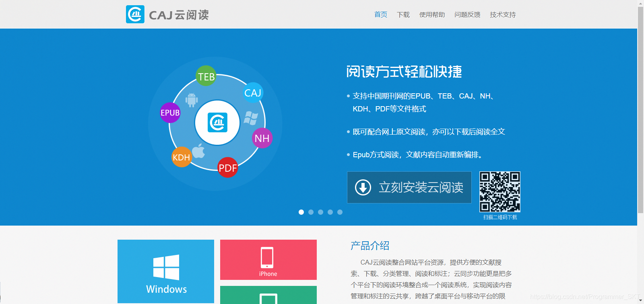
Task: Click the 立刻安装云阅读 install button
Action: [x=409, y=187]
